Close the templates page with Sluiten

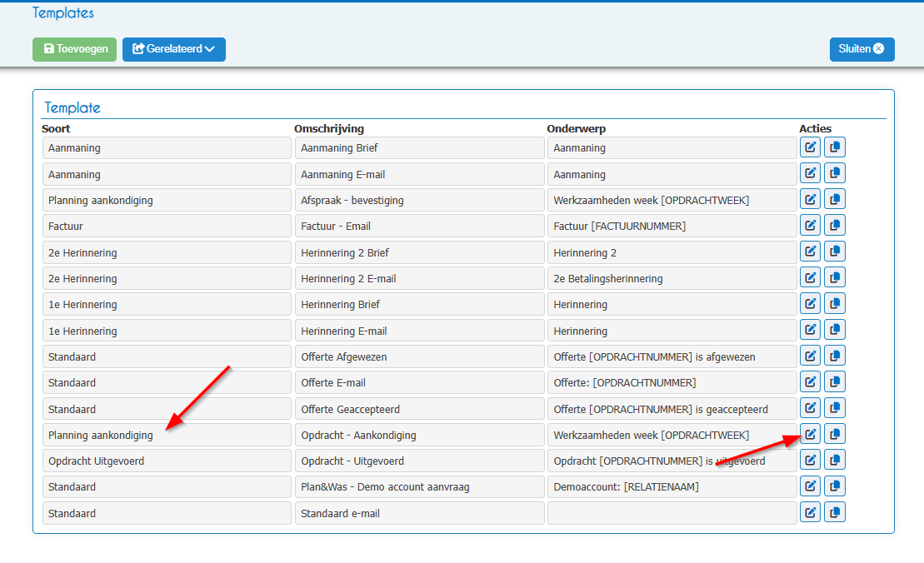[x=862, y=49]
